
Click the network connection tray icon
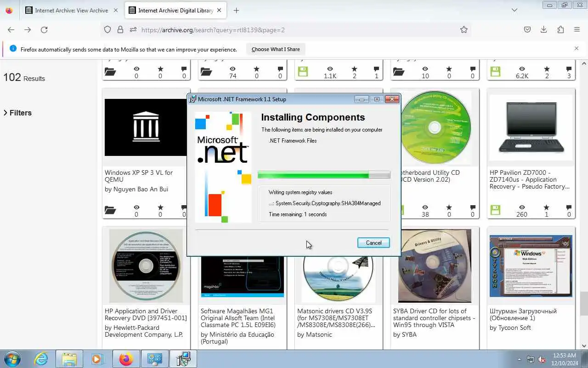click(531, 359)
